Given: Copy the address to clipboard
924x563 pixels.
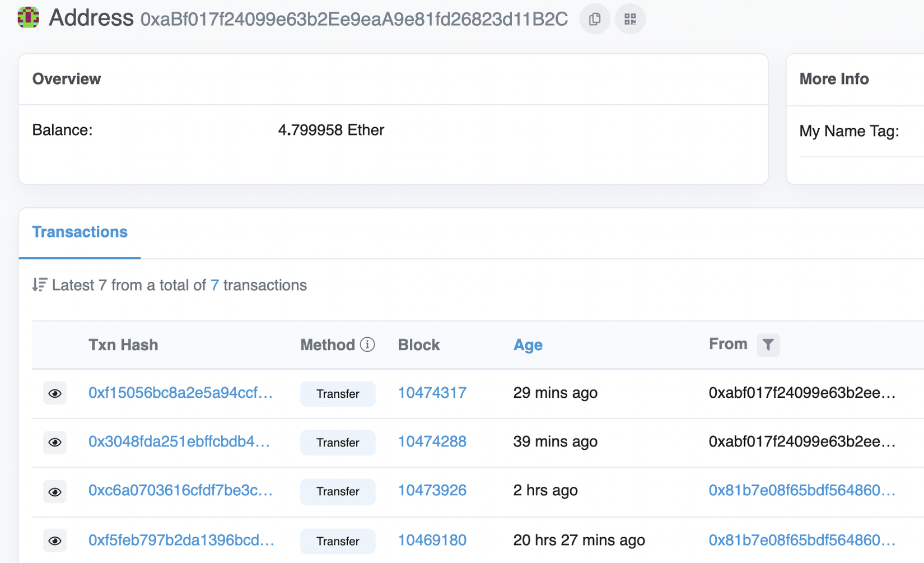Looking at the screenshot, I should tap(595, 19).
